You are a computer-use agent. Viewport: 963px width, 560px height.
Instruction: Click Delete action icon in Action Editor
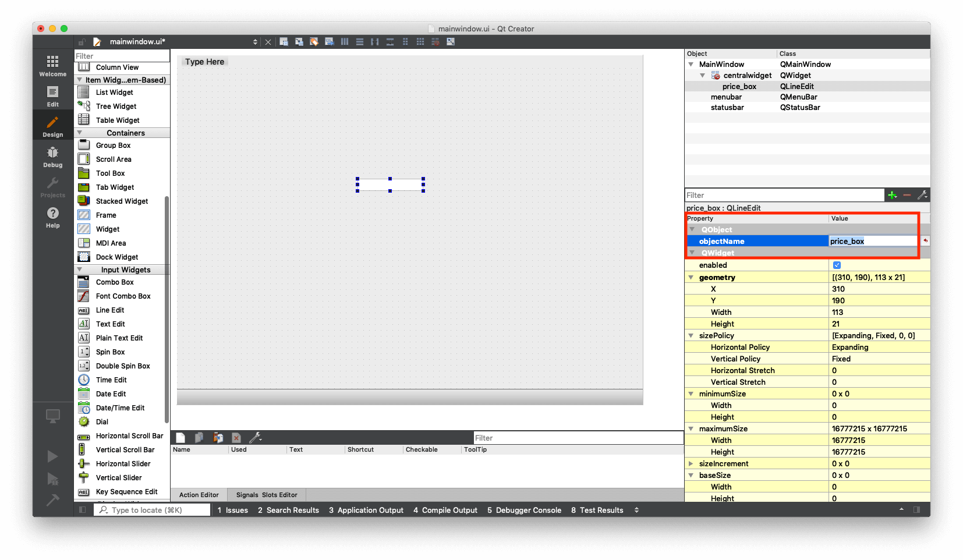(236, 438)
